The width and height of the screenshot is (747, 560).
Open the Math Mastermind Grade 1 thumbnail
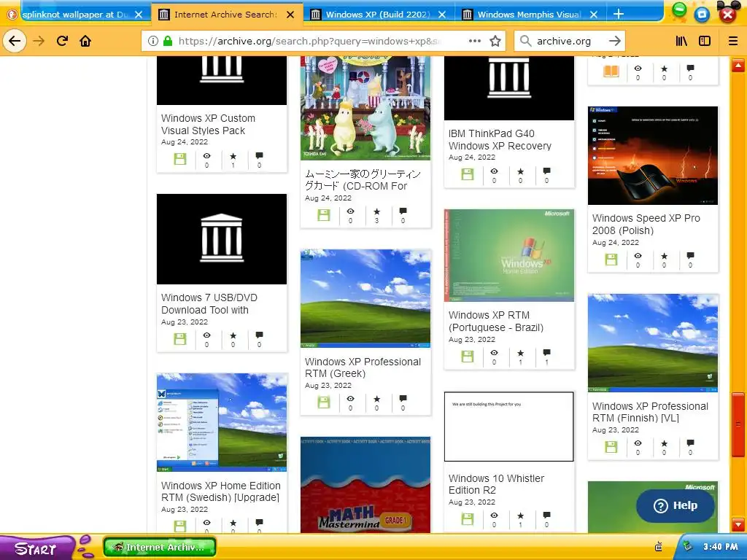click(x=365, y=484)
